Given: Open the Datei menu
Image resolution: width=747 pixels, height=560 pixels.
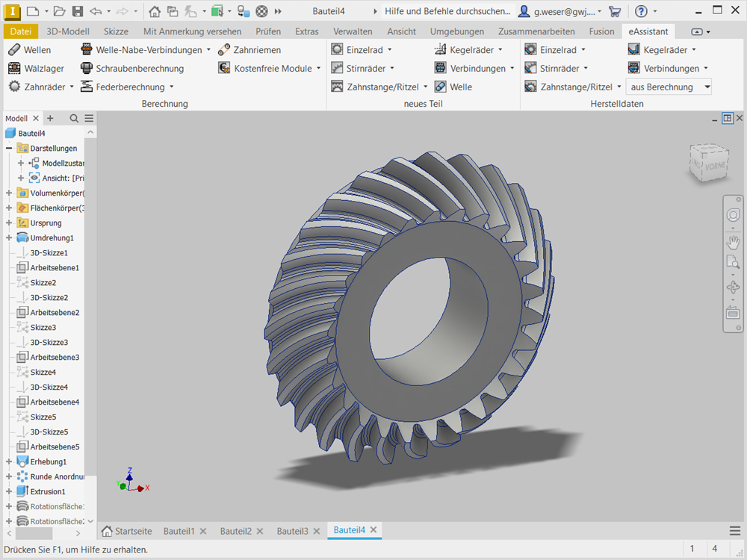Looking at the screenshot, I should tap(21, 31).
